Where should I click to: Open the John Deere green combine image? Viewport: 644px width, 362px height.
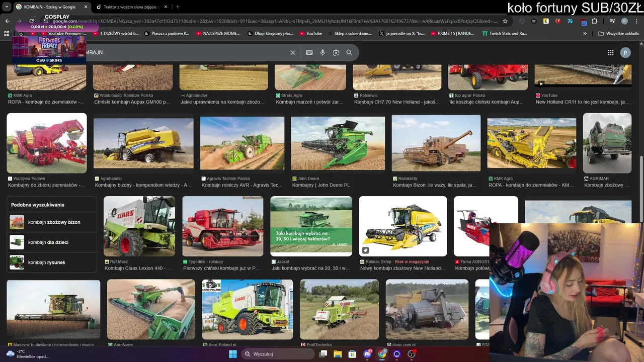coord(338,143)
